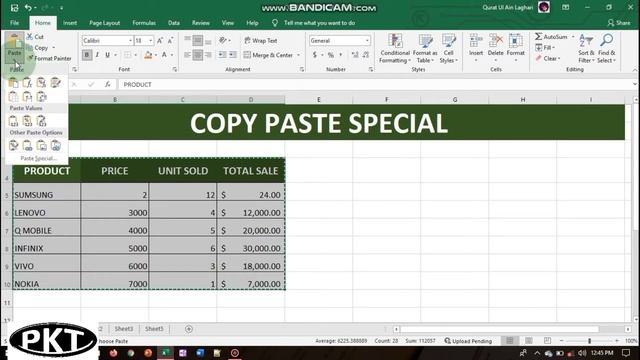
Task: Click the Insert Function fx button
Action: coord(107,84)
